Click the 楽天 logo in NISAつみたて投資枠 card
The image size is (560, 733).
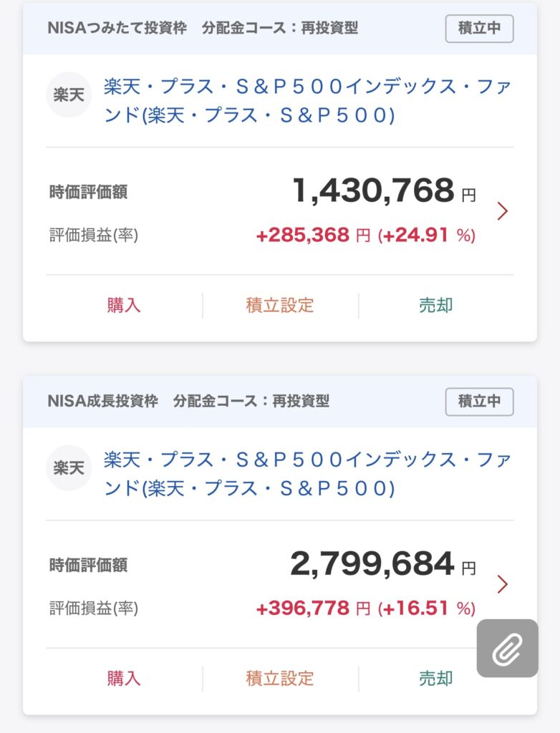point(69,94)
